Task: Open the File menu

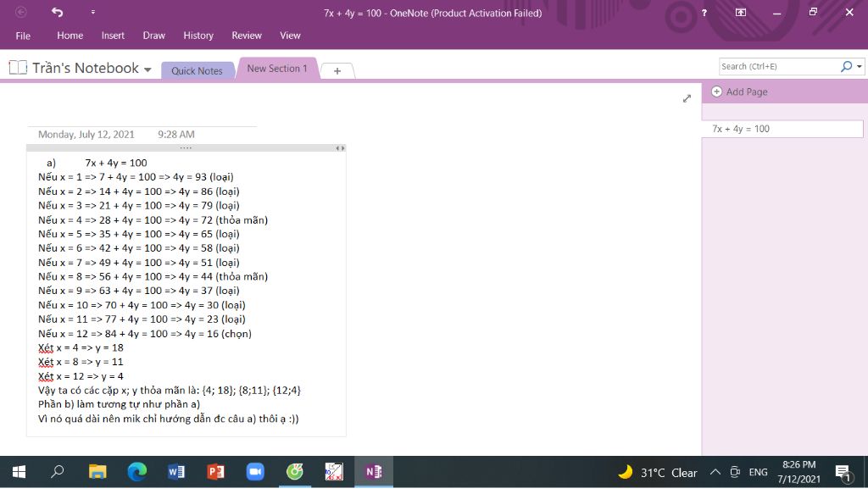Action: [23, 36]
